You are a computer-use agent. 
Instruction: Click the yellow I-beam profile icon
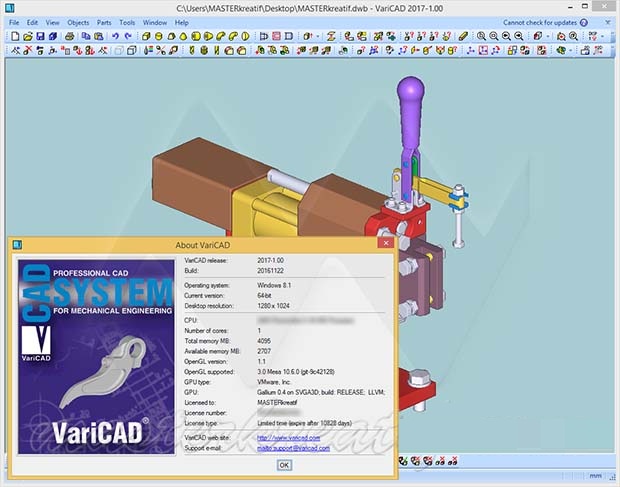pyautogui.click(x=331, y=36)
